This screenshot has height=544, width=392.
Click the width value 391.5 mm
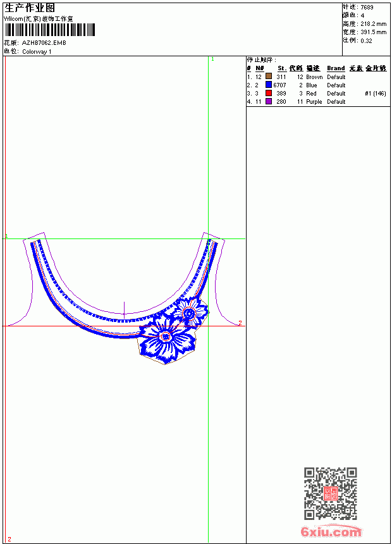tap(373, 32)
